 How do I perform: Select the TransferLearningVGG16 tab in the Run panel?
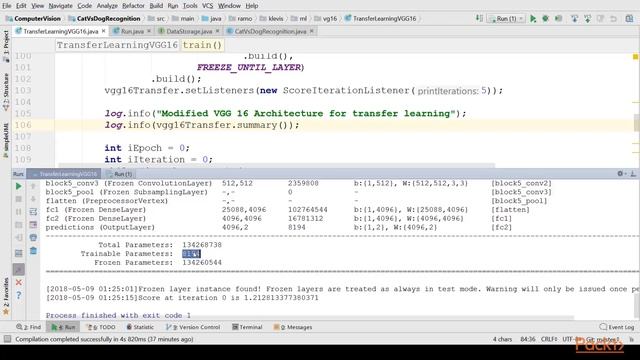point(64,174)
